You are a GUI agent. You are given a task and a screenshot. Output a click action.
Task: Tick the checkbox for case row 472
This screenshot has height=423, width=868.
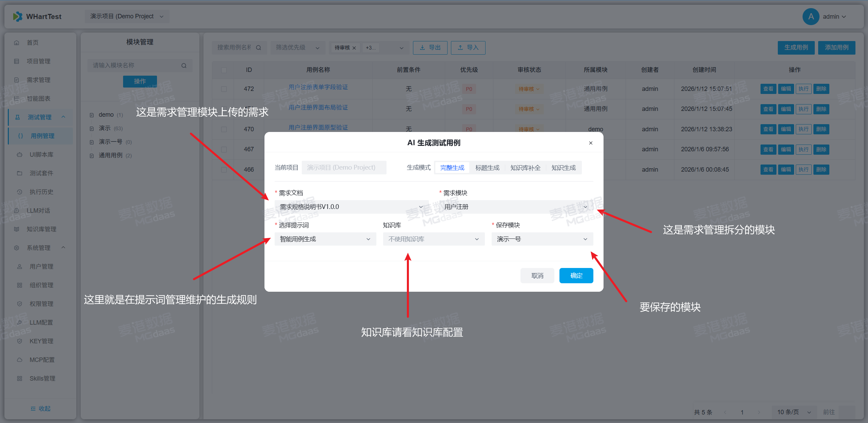click(224, 89)
